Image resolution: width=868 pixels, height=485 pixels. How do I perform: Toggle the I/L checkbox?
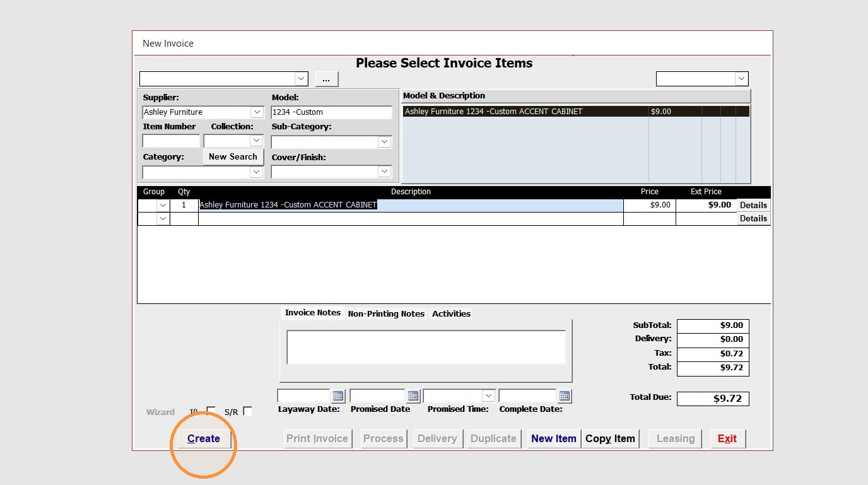click(211, 411)
